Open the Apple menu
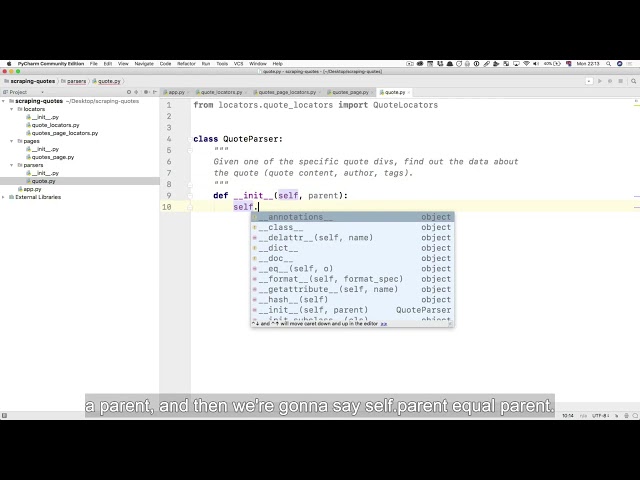Image resolution: width=640 pixels, height=480 pixels. pos(9,64)
